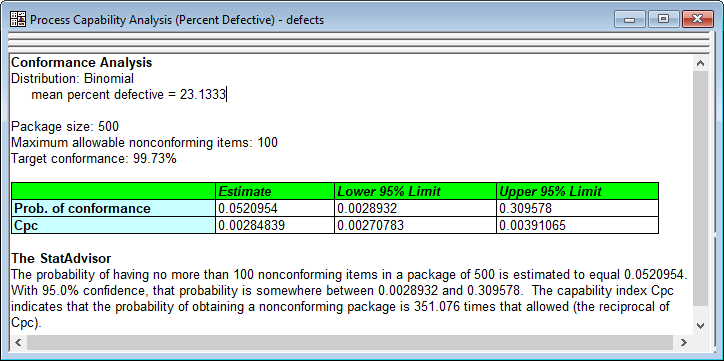Click the horizontal scrollbar right arrow
The height and width of the screenshot is (361, 724).
pyautogui.click(x=684, y=342)
